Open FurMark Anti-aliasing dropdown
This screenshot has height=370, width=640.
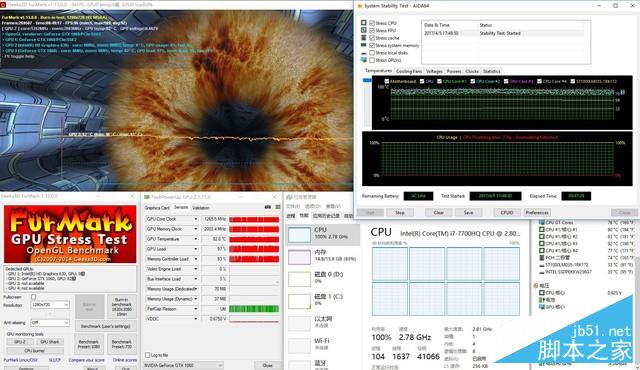pos(50,323)
